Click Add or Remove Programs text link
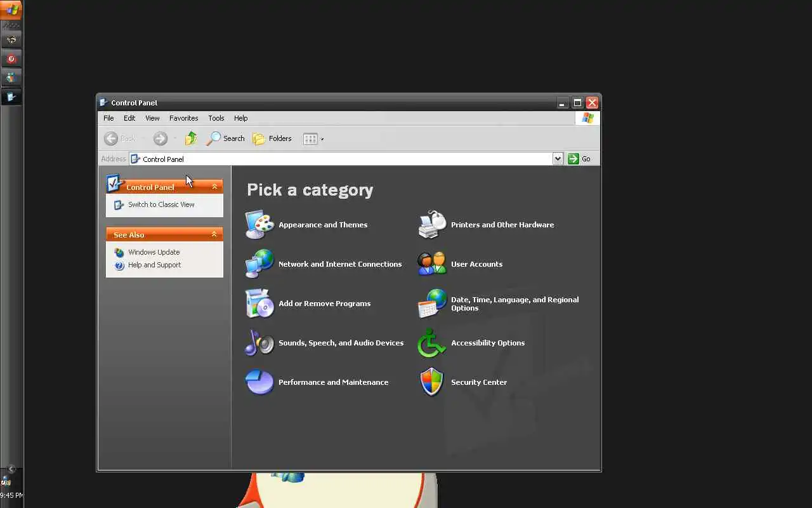This screenshot has width=812, height=508. (324, 304)
